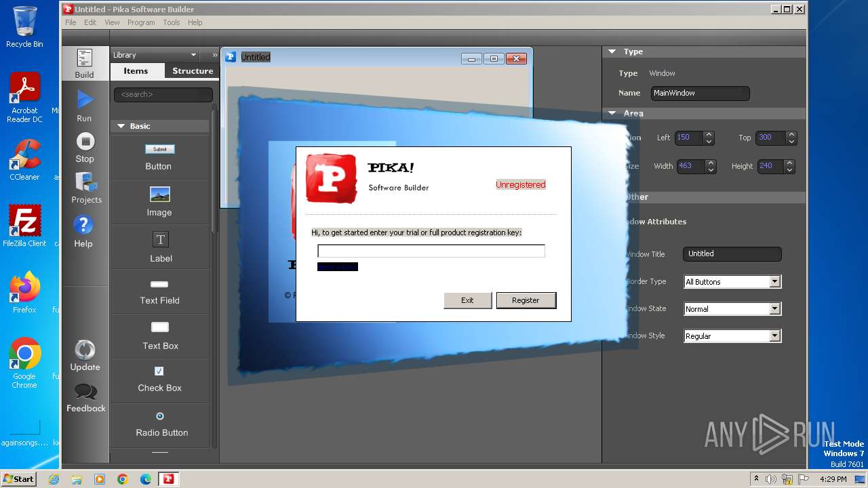Click the Exit button in the dialog

click(x=467, y=300)
